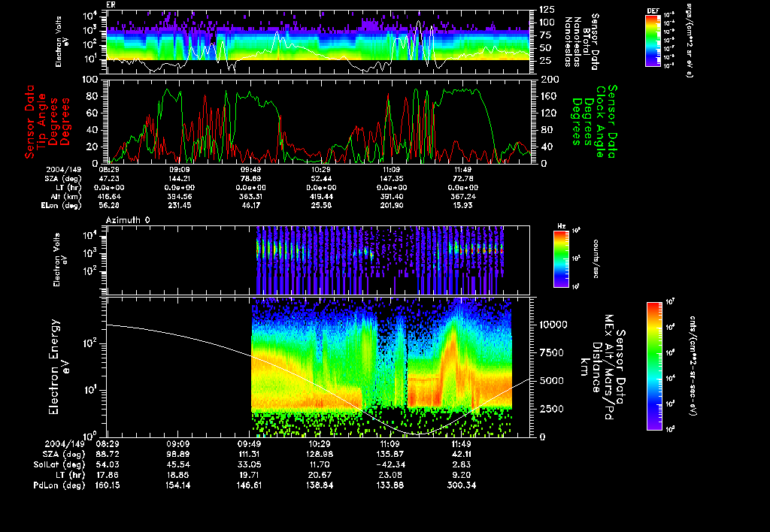The image size is (770, 532).
Task: Click the SZA value 147.35
Action: pos(391,179)
